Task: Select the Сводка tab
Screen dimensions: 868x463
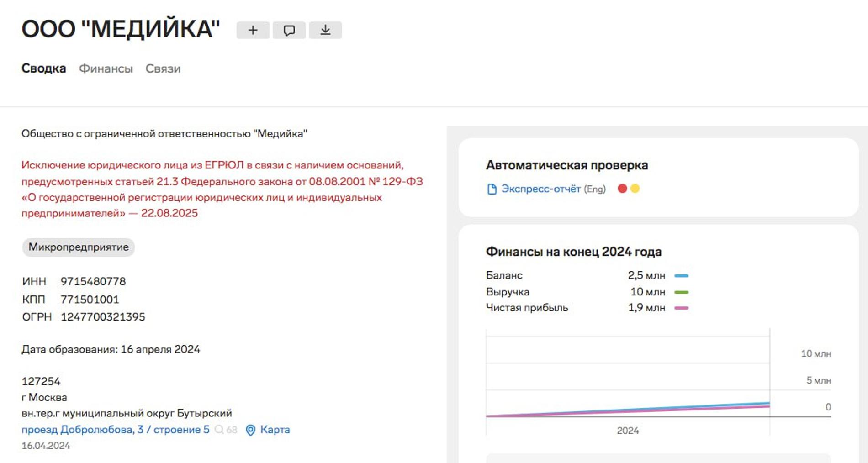Action: (43, 68)
